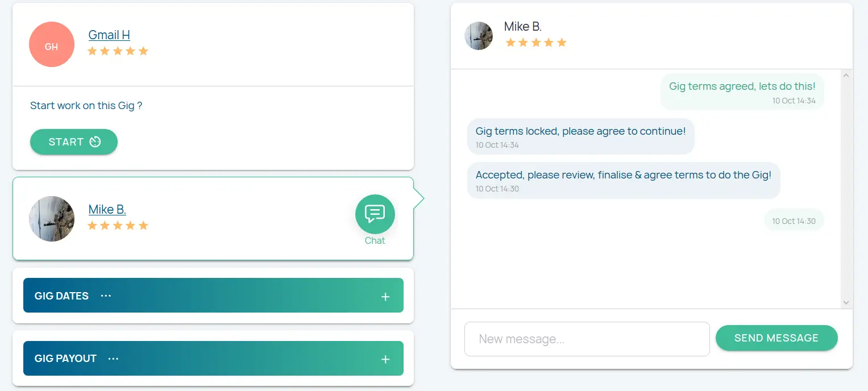
Task: Click Mike B. avatar in the chat header
Action: point(479,36)
